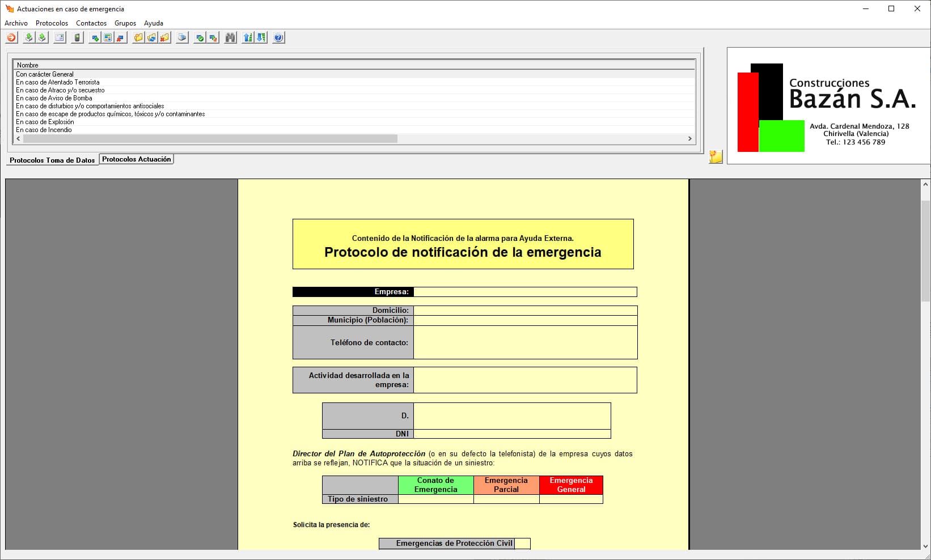Click the yellow note icon beside the logo
Viewport: 931px width, 560px height.
[716, 157]
